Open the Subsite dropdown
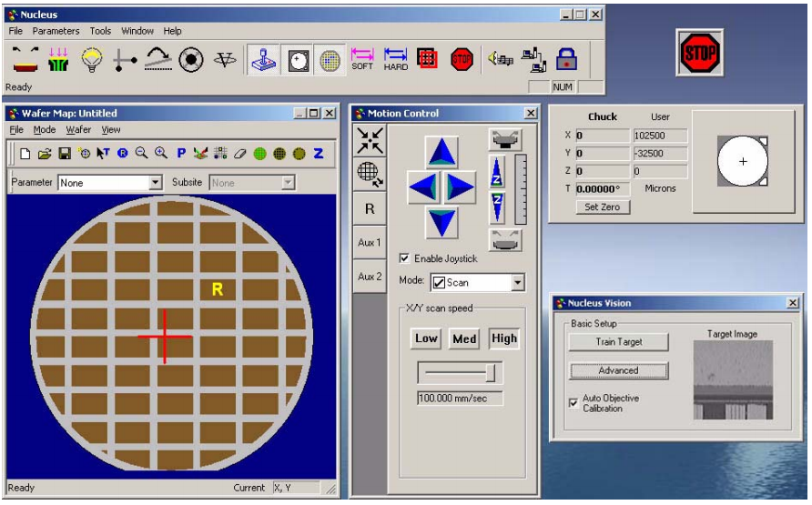This screenshot has height=505, width=812. click(x=288, y=183)
